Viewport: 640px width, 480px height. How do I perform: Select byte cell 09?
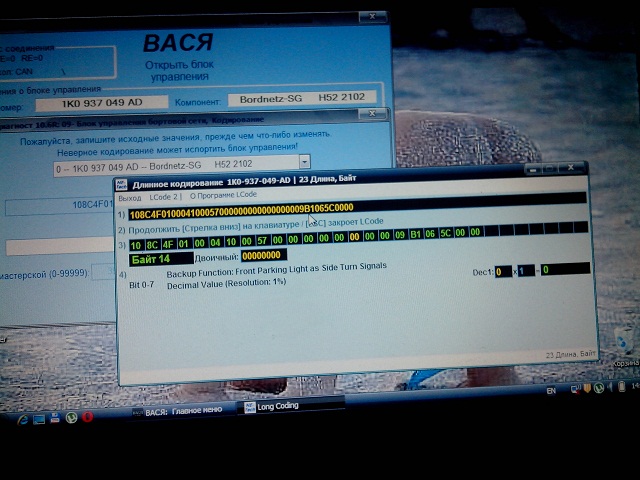(400, 235)
